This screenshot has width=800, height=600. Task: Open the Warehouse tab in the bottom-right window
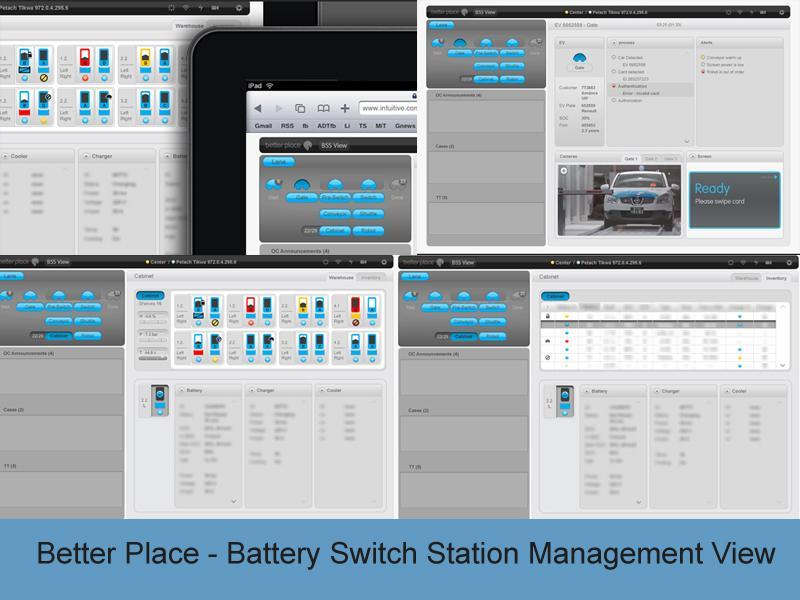point(746,278)
